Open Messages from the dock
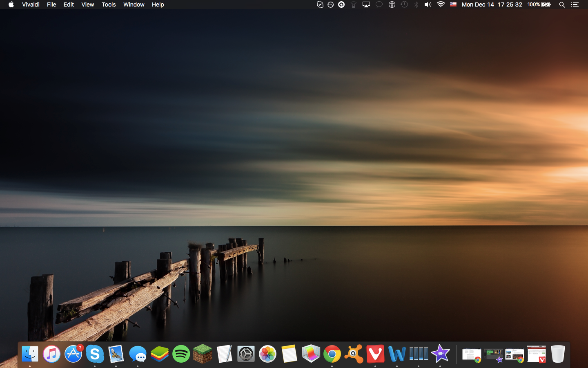The image size is (588, 368). coord(138,354)
